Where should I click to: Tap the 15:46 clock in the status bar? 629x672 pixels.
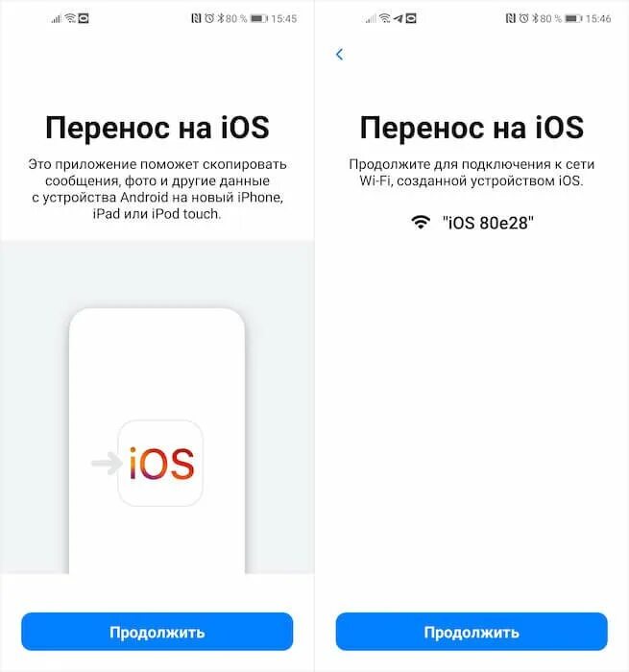click(x=598, y=19)
